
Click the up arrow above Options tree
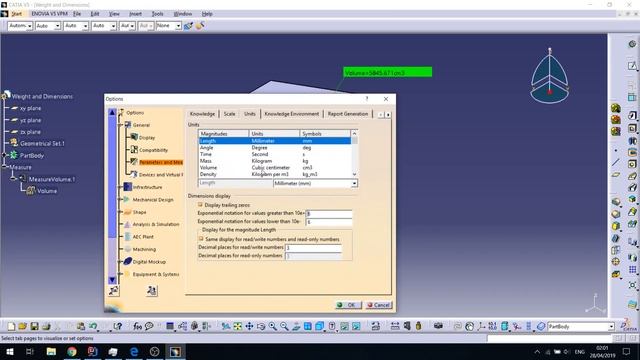point(112,112)
